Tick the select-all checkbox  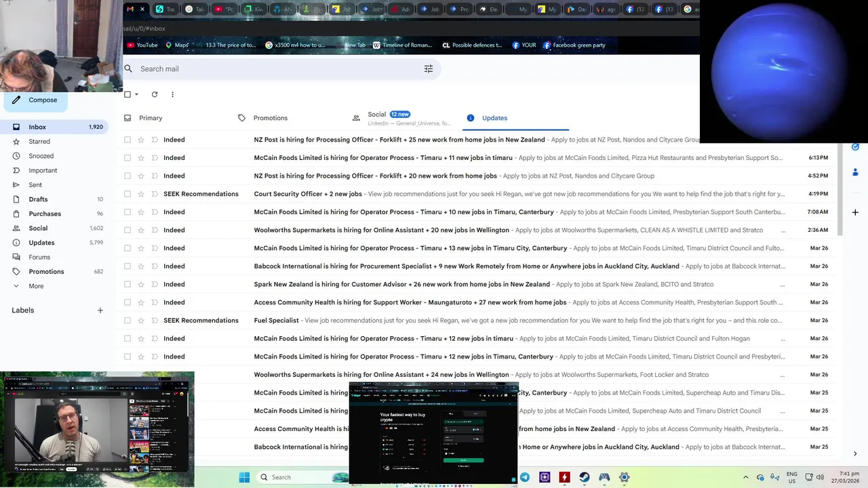coord(127,94)
